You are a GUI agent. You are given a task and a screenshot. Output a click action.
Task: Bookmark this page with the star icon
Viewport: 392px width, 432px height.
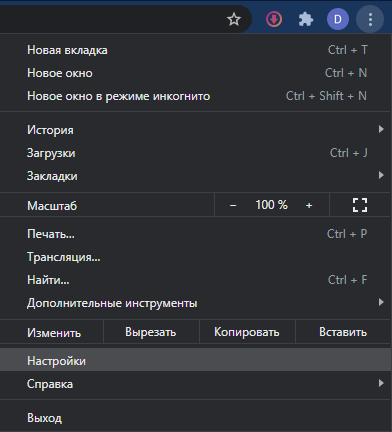coord(234,19)
